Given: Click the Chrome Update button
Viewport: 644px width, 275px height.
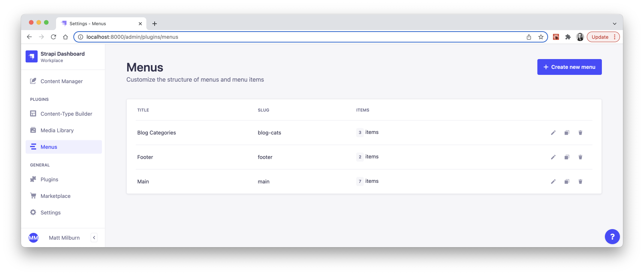Looking at the screenshot, I should (x=603, y=37).
